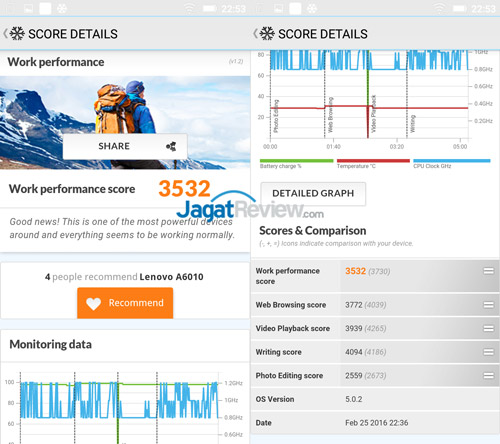The image size is (500, 444).
Task: Tap the battery icon in left status bar
Action: click(210, 8)
